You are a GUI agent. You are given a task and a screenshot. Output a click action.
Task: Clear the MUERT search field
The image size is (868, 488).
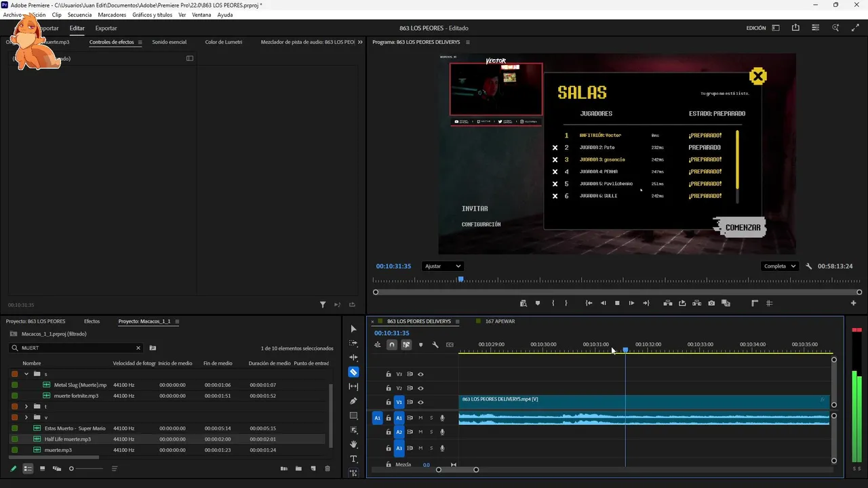pyautogui.click(x=138, y=348)
